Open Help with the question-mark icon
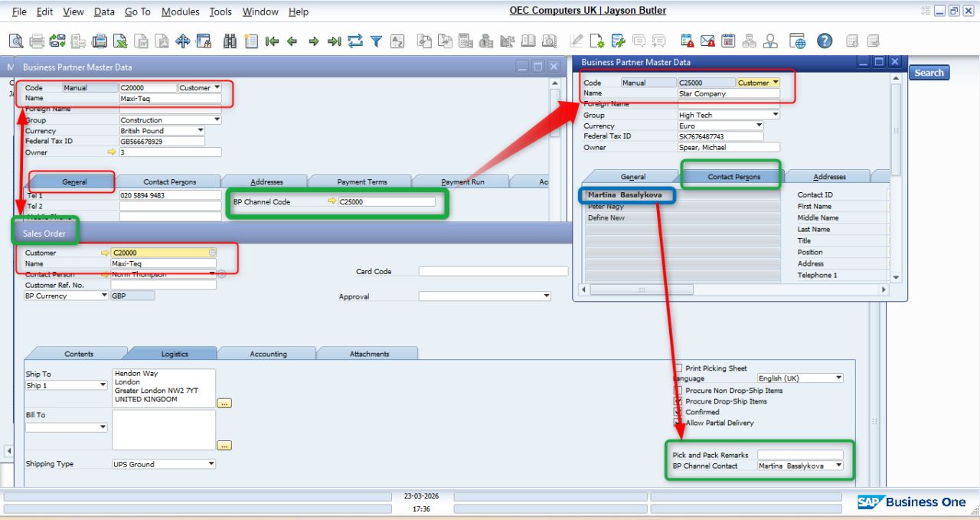Image resolution: width=980 pixels, height=520 pixels. pos(825,41)
